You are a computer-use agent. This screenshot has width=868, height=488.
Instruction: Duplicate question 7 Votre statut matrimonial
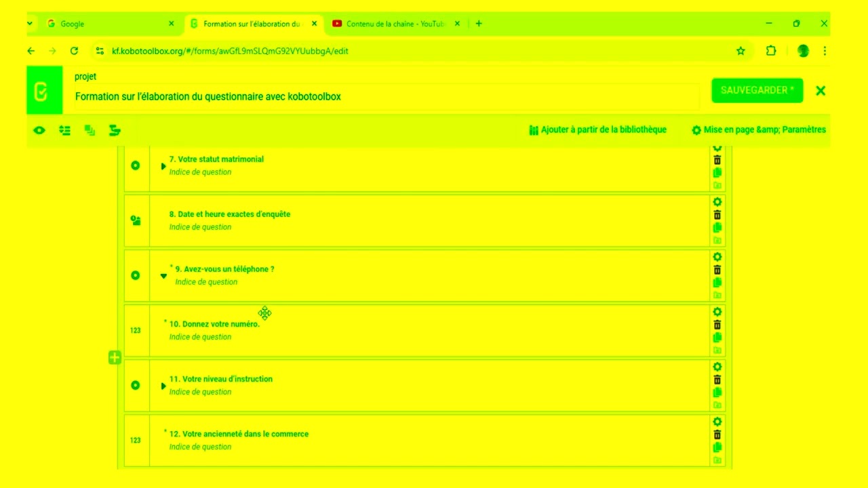click(x=717, y=173)
